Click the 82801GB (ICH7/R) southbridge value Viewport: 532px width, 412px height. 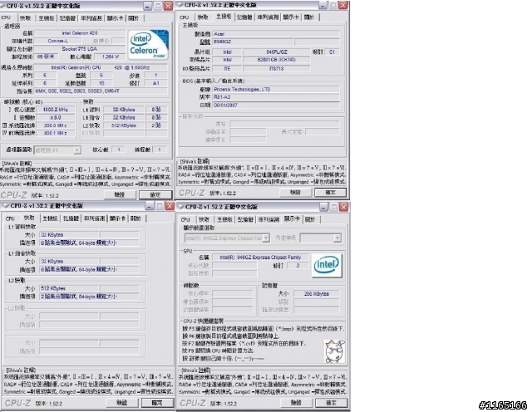[x=277, y=60]
